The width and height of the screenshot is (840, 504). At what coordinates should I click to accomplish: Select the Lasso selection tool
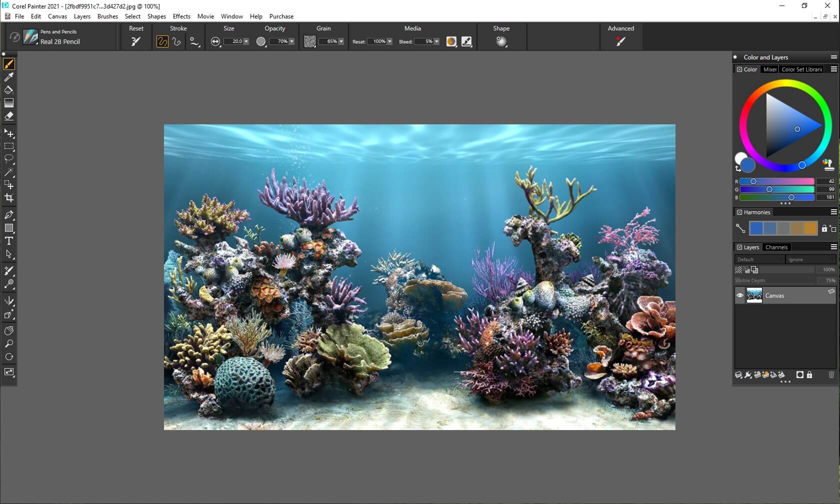point(9,159)
